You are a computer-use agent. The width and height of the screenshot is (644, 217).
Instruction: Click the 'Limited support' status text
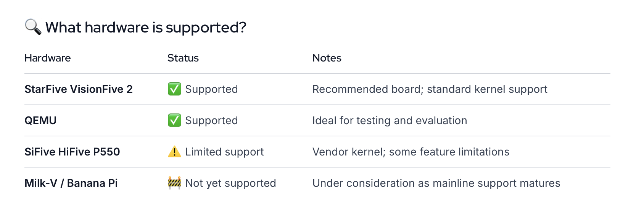pyautogui.click(x=224, y=152)
